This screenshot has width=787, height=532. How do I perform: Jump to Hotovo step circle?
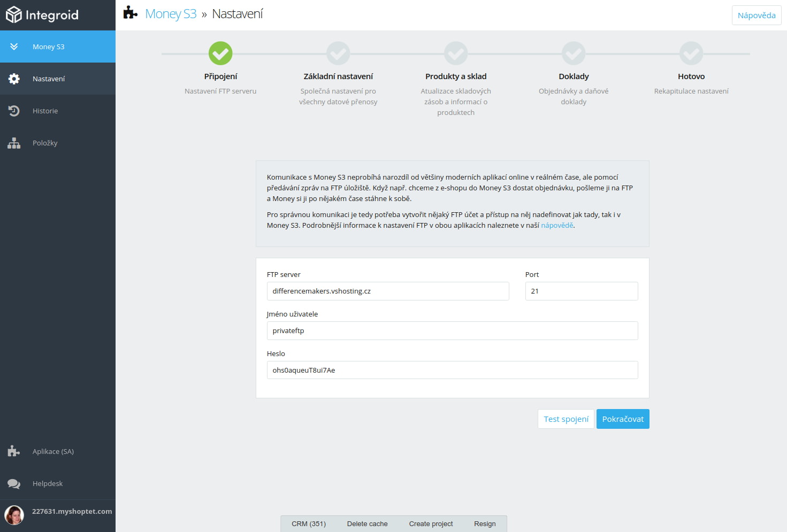(691, 53)
